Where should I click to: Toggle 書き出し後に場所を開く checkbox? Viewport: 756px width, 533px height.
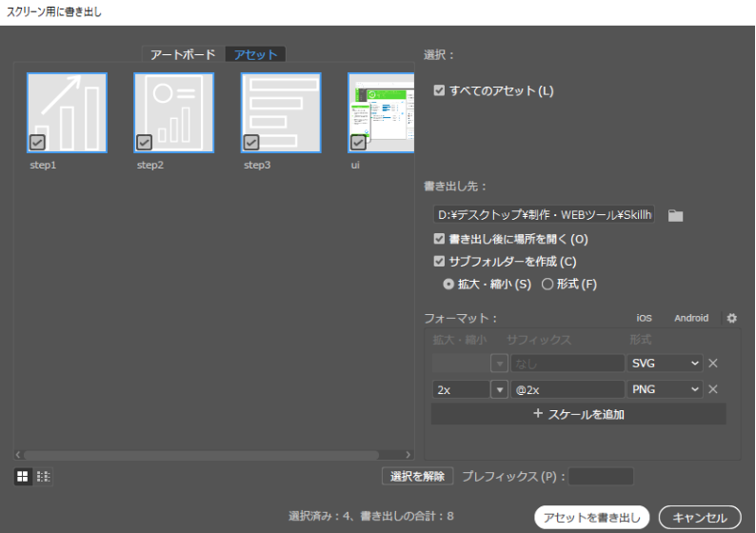(439, 239)
